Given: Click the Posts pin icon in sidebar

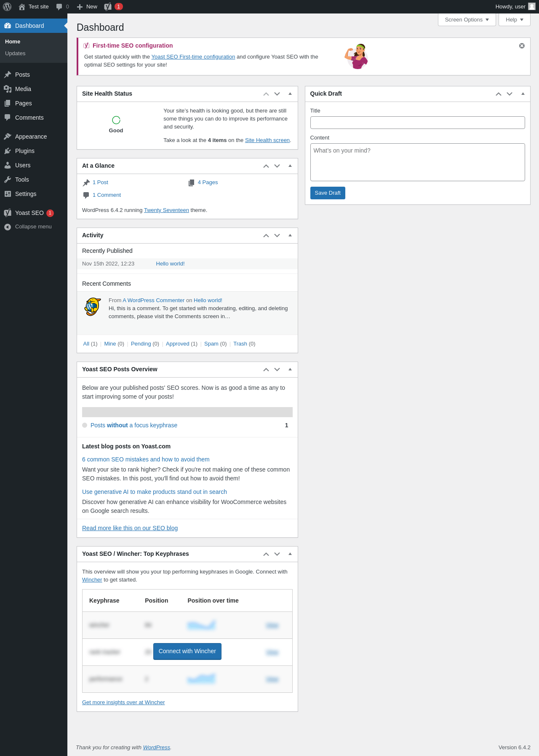Looking at the screenshot, I should pyautogui.click(x=8, y=75).
